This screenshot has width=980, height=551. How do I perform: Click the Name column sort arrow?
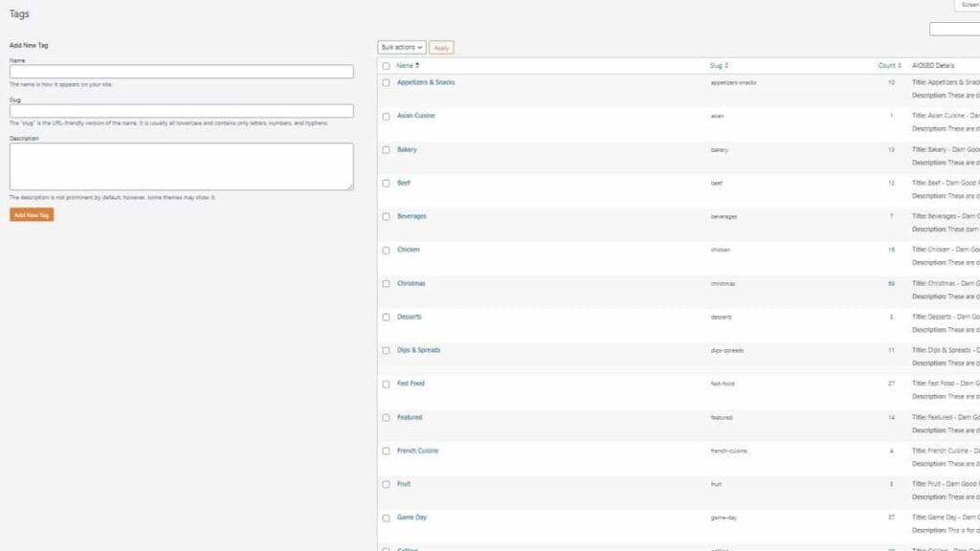pos(417,66)
